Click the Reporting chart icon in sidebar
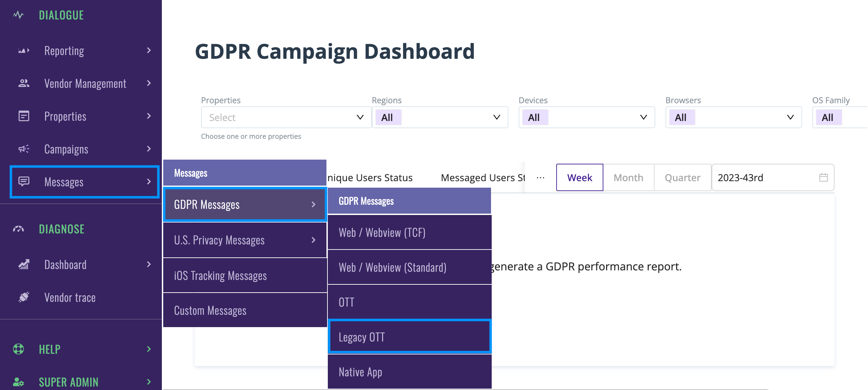 [24, 51]
